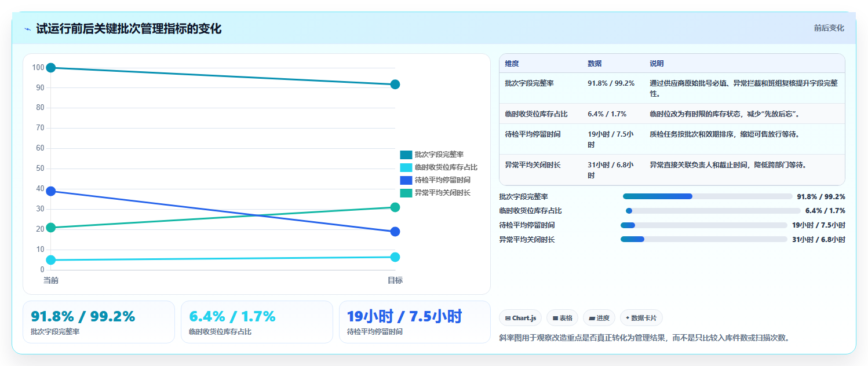Viewport: 868px width, 366px height.
Task: Click the 异常平均关闭时长 progress bar
Action: coord(704,239)
